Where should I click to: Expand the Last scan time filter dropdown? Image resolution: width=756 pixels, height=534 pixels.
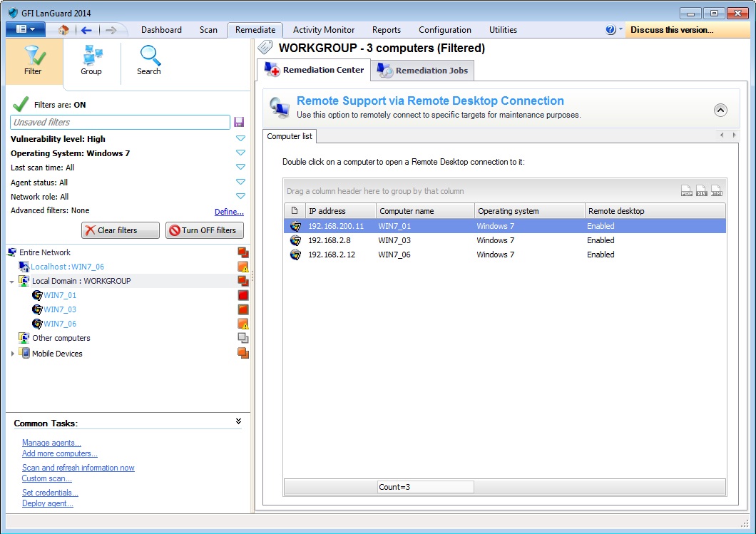(x=240, y=168)
